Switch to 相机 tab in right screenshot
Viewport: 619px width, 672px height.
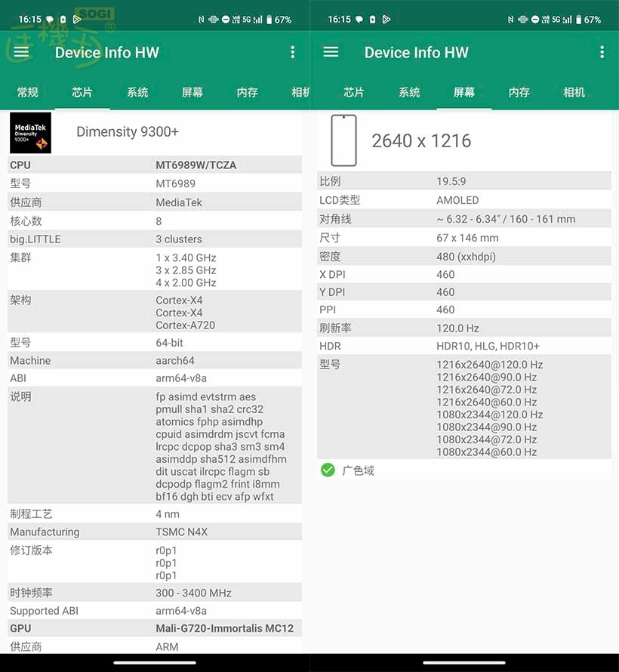[x=574, y=92]
